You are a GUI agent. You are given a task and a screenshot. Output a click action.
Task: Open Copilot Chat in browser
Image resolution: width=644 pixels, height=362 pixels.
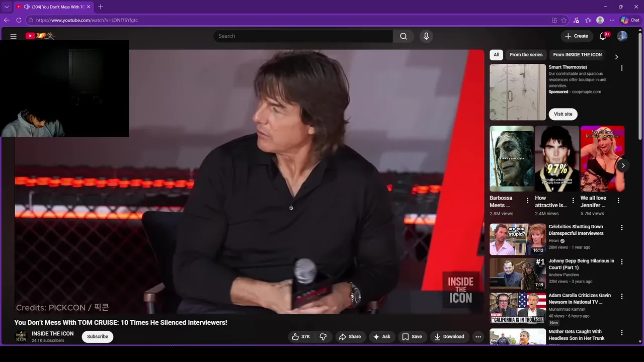click(x=630, y=20)
